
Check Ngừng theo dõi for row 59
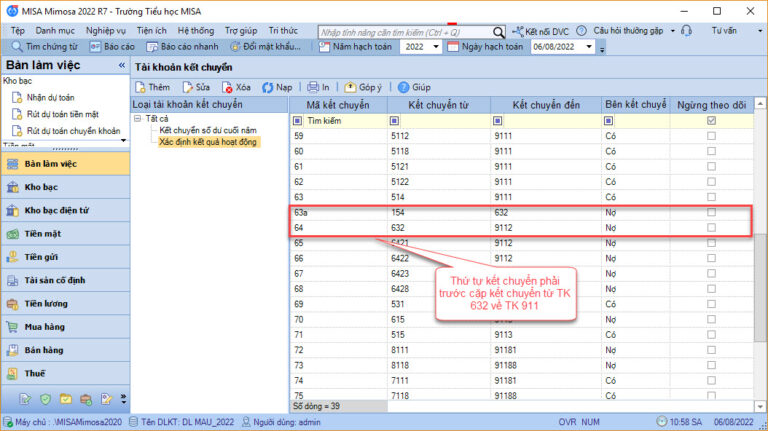coord(711,135)
